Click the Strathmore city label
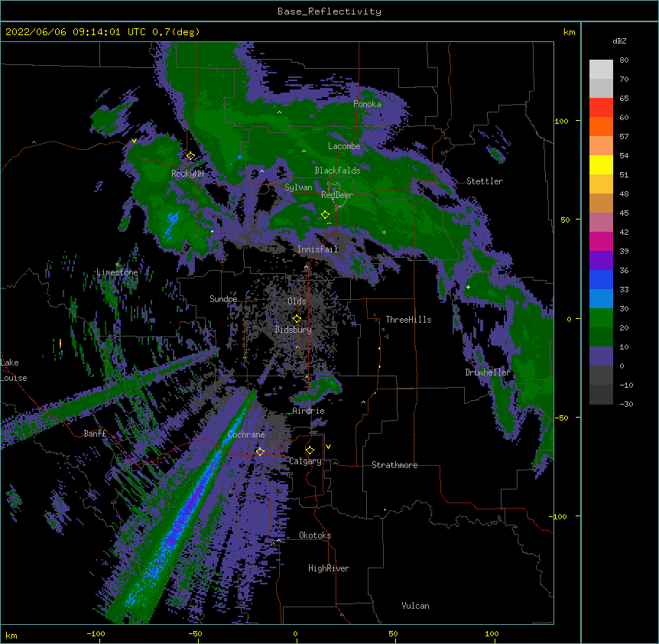 pyautogui.click(x=394, y=465)
